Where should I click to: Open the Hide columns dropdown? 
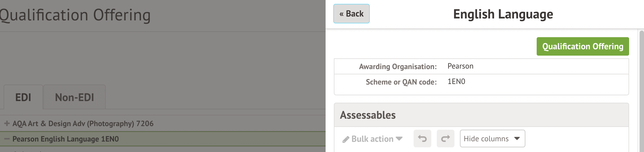[x=492, y=139]
